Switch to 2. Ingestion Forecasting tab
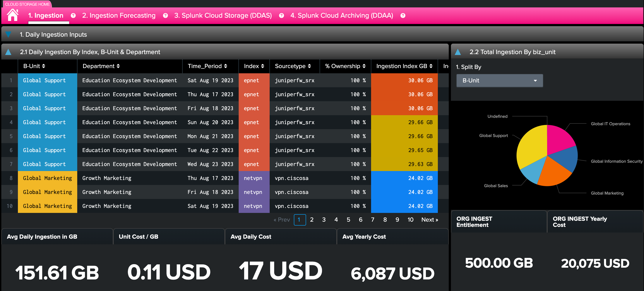This screenshot has width=644, height=291. (x=119, y=15)
